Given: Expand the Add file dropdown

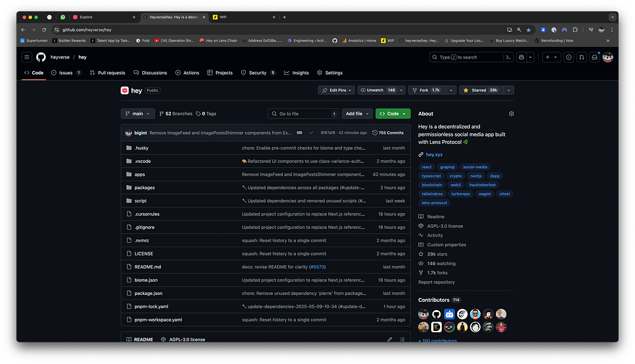Looking at the screenshot, I should click(x=357, y=114).
